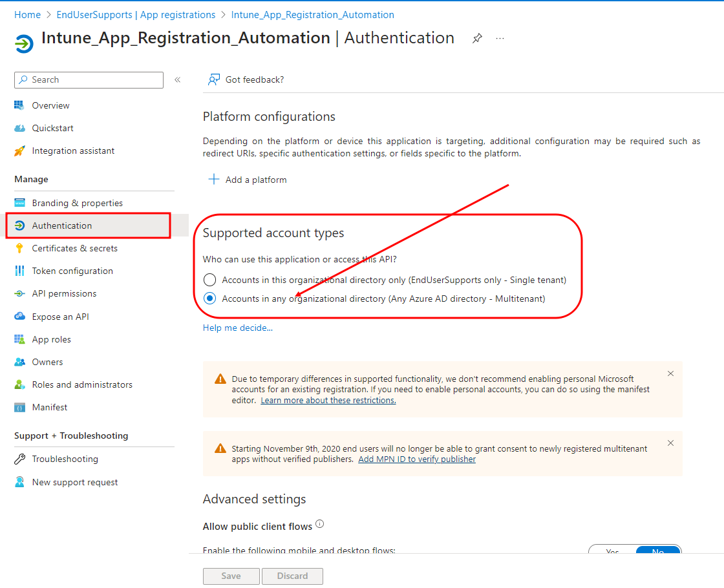Select Multitenant any organizational directory radio
This screenshot has width=724, height=588.
pyautogui.click(x=209, y=299)
